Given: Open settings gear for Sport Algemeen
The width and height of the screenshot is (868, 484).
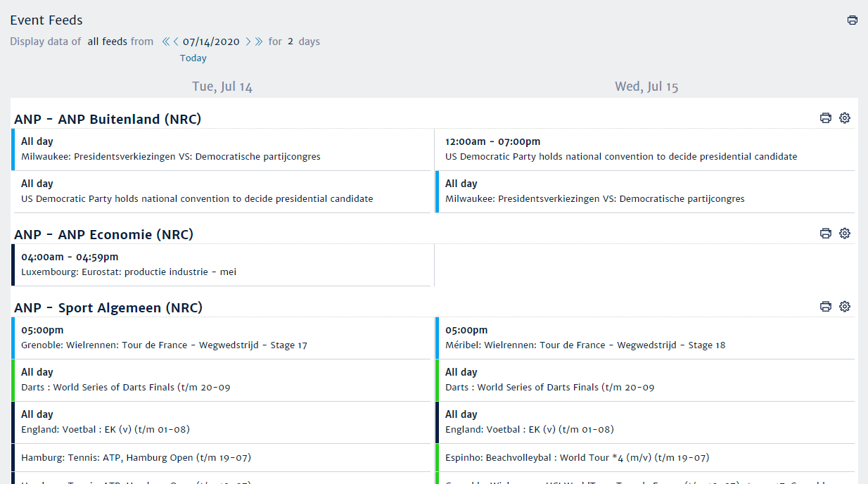Looking at the screenshot, I should tap(845, 307).
